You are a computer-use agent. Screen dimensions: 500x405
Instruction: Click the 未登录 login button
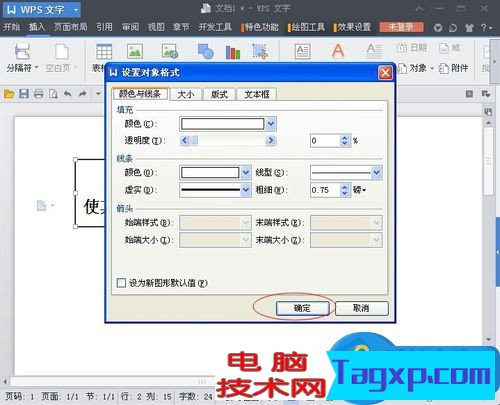coord(401,27)
